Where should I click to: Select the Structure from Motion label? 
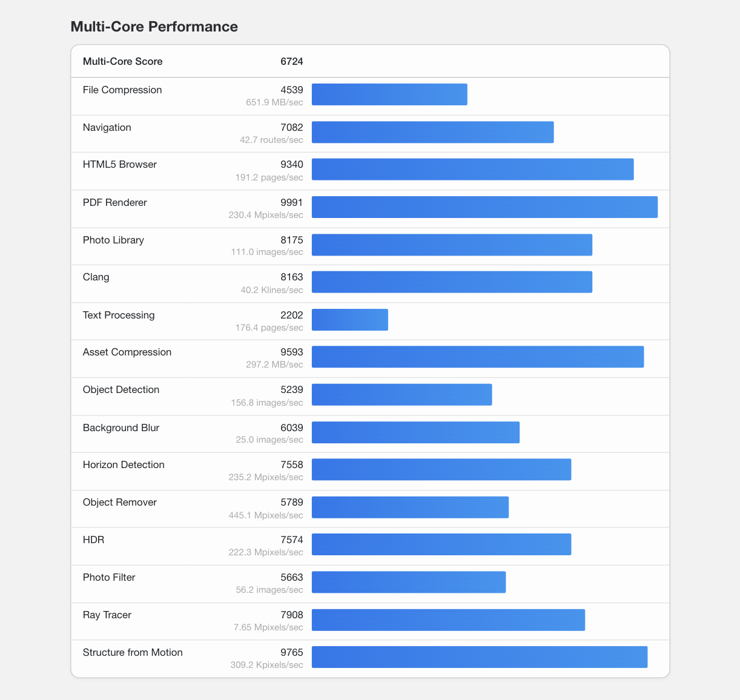click(133, 652)
